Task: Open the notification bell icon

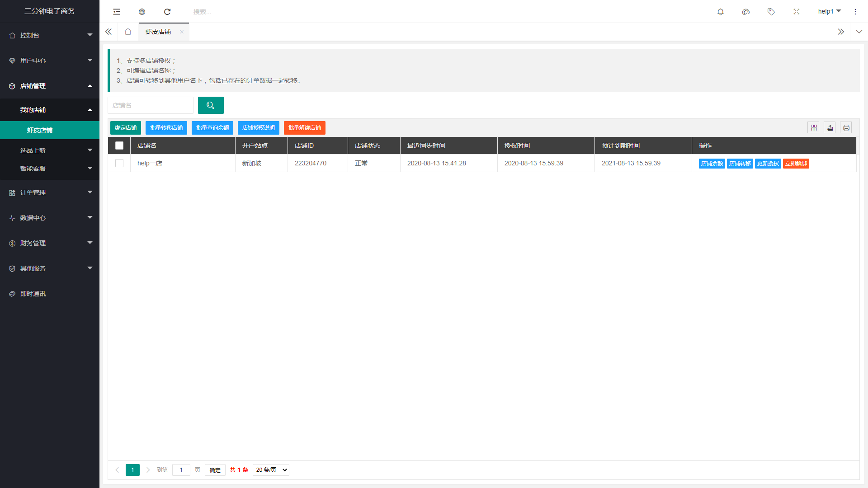Action: [721, 12]
